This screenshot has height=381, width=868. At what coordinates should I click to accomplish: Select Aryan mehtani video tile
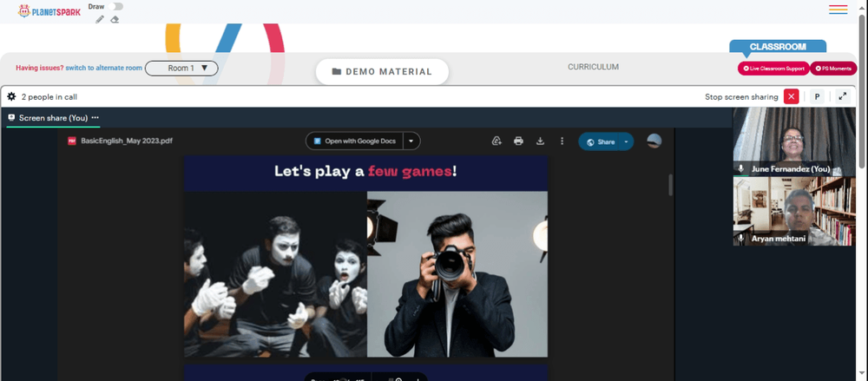pos(794,211)
